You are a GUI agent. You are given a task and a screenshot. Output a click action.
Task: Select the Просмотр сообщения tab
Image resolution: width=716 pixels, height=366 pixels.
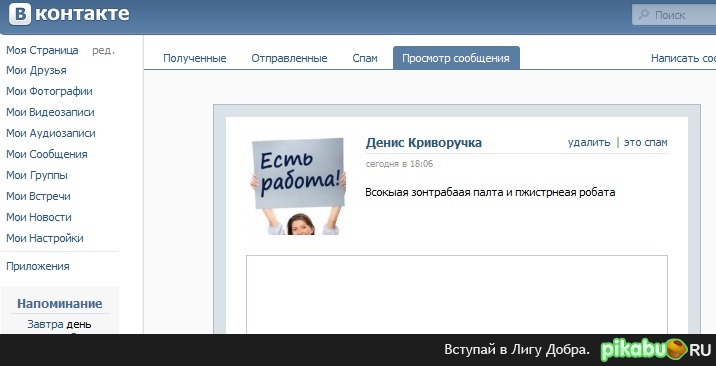(456, 58)
